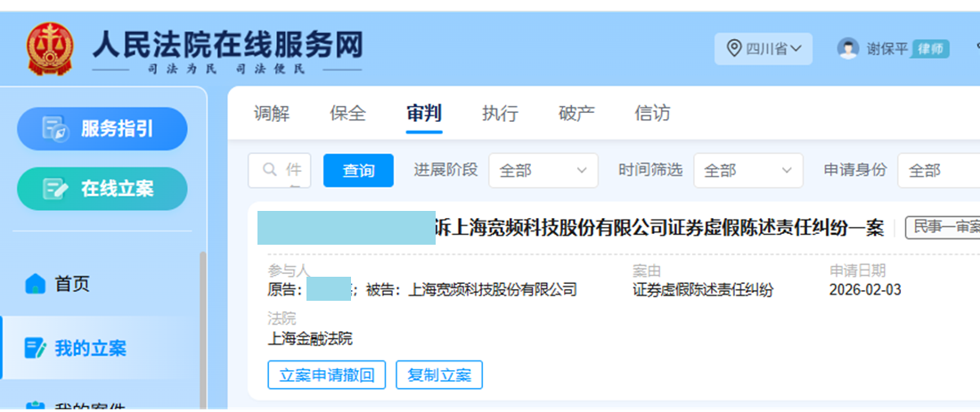Image resolution: width=980 pixels, height=412 pixels.
Task: Open the 证券虚假陈述责任纠纷一案 case title
Action: click(x=660, y=229)
